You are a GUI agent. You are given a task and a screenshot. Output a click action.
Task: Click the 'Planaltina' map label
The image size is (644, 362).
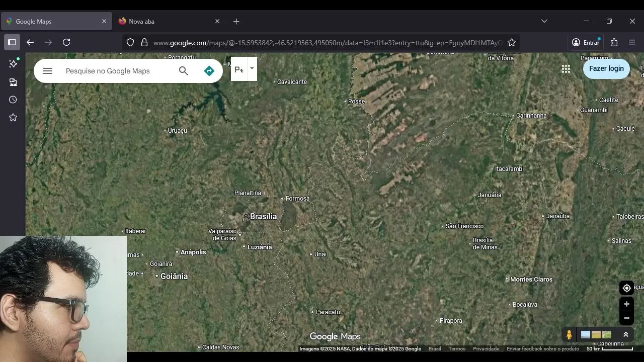pyautogui.click(x=248, y=193)
